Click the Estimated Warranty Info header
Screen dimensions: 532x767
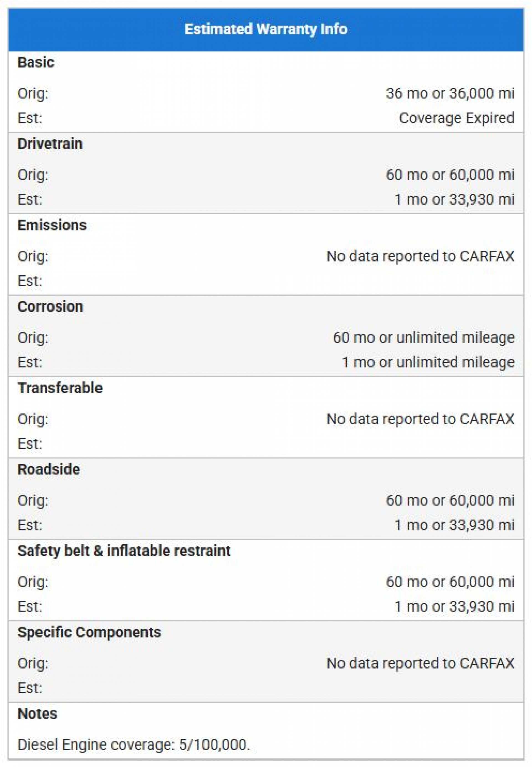pos(266,29)
